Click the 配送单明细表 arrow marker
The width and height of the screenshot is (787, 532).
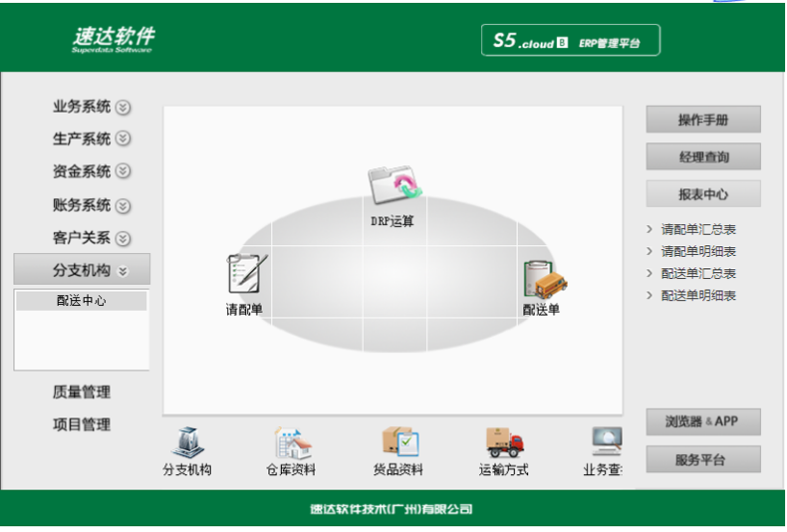[650, 295]
